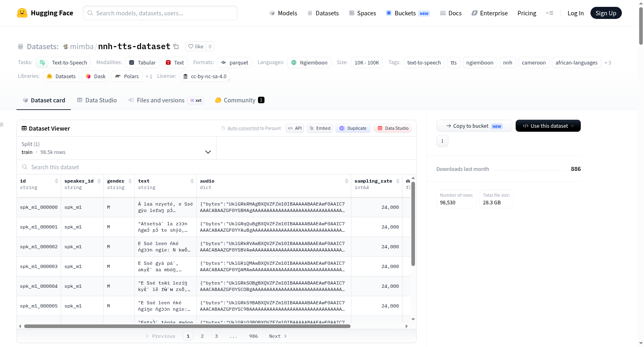Screen dimensions: 644x347
Task: Focus the Search this dataset field
Action: click(x=217, y=167)
